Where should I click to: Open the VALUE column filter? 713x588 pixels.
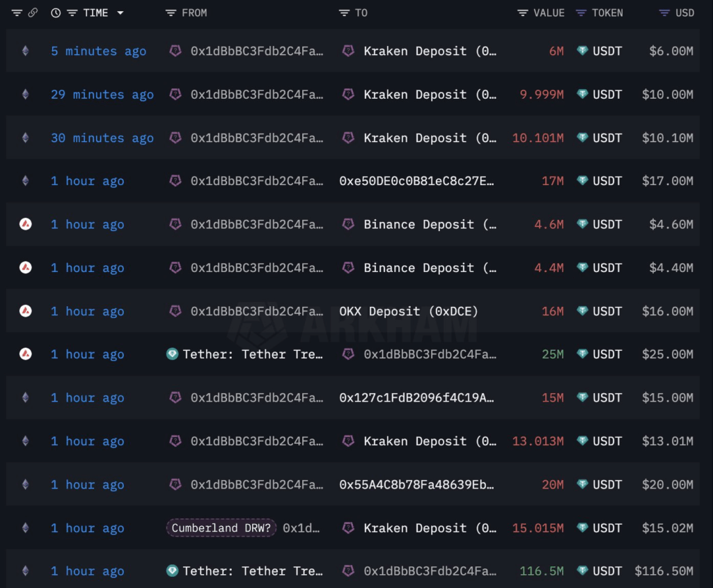click(x=522, y=13)
